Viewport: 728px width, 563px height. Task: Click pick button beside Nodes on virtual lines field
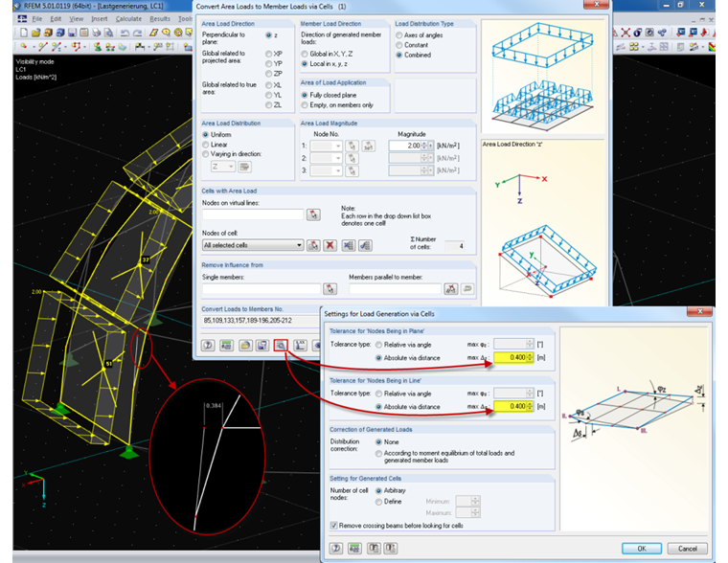313,214
